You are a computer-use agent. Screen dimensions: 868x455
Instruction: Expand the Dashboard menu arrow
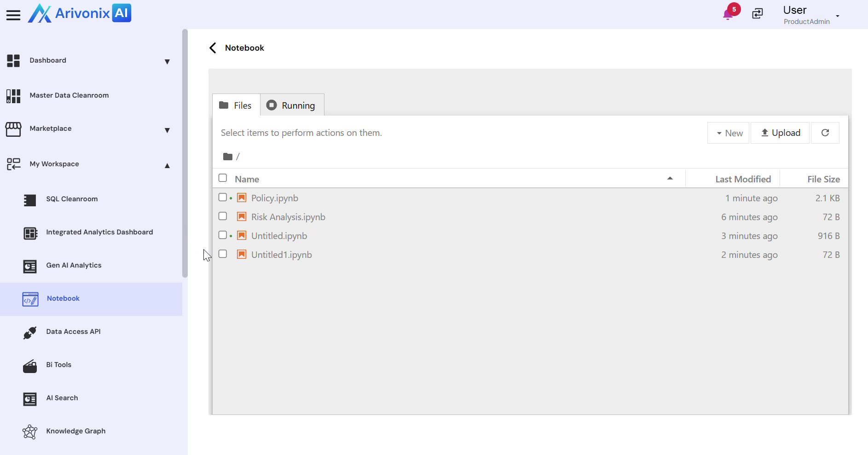[167, 61]
